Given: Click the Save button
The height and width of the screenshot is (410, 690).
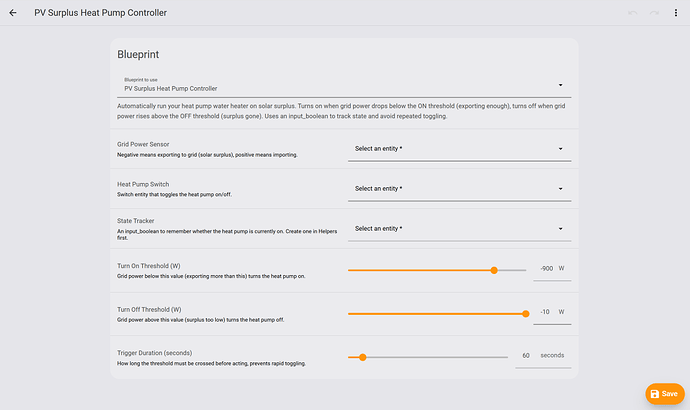Looking at the screenshot, I should pyautogui.click(x=665, y=394).
